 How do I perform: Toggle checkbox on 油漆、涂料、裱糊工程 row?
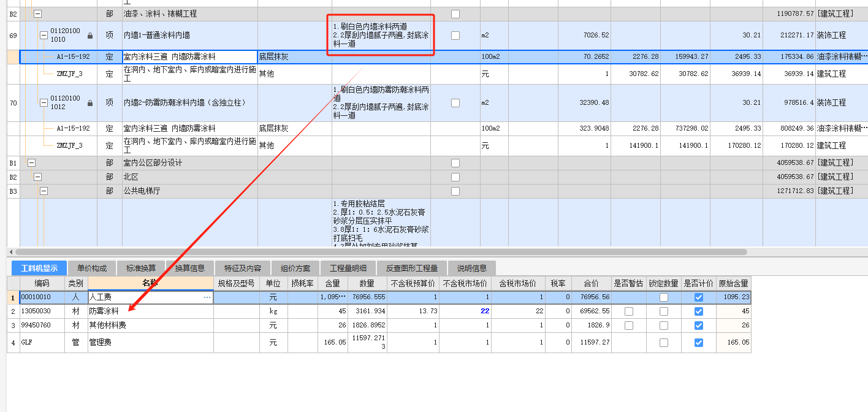[x=455, y=13]
